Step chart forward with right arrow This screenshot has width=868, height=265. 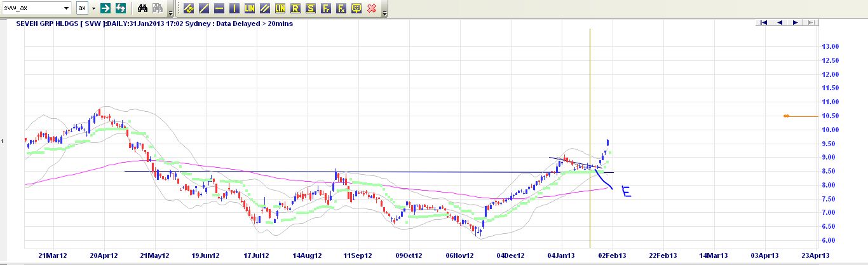coord(795,22)
